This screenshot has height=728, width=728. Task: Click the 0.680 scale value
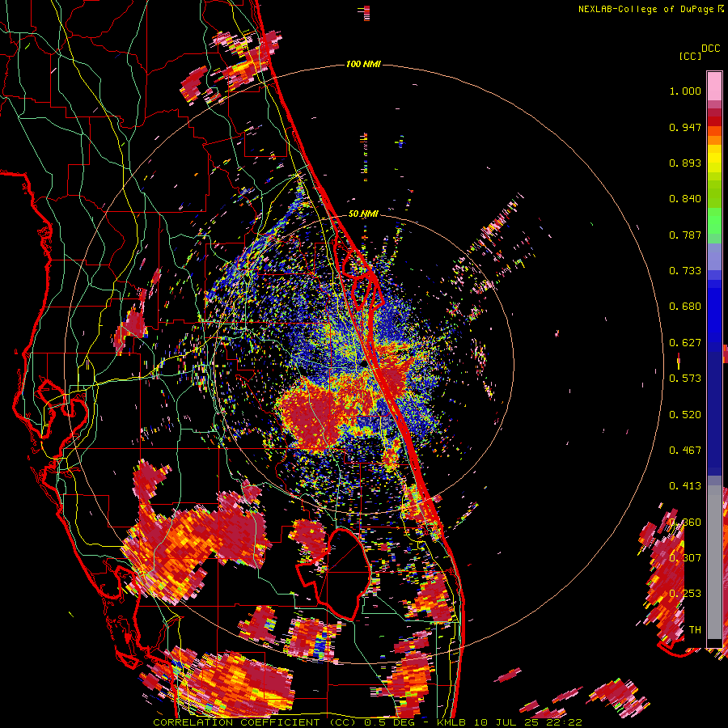click(x=685, y=307)
